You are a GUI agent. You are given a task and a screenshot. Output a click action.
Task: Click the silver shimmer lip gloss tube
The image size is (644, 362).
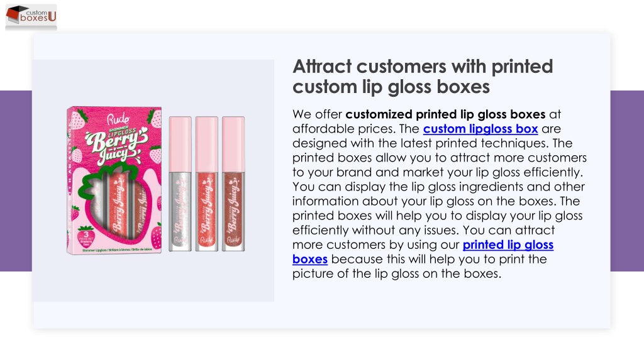tap(180, 184)
